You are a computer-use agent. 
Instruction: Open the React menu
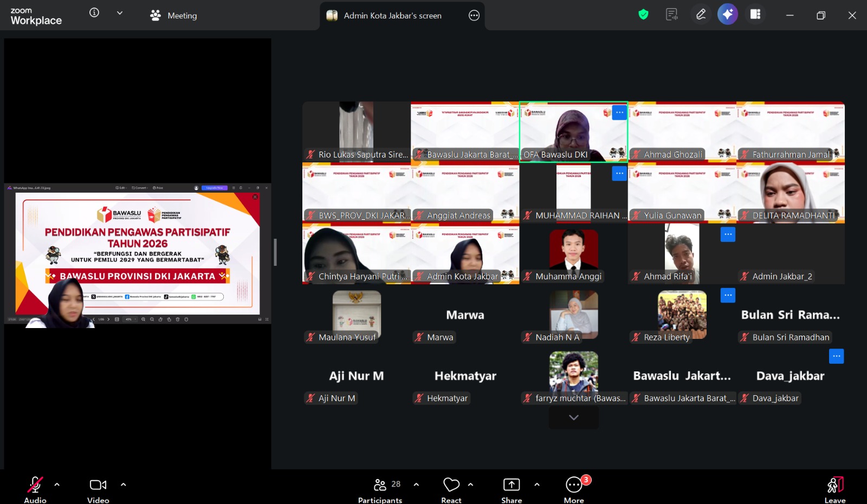tap(451, 489)
